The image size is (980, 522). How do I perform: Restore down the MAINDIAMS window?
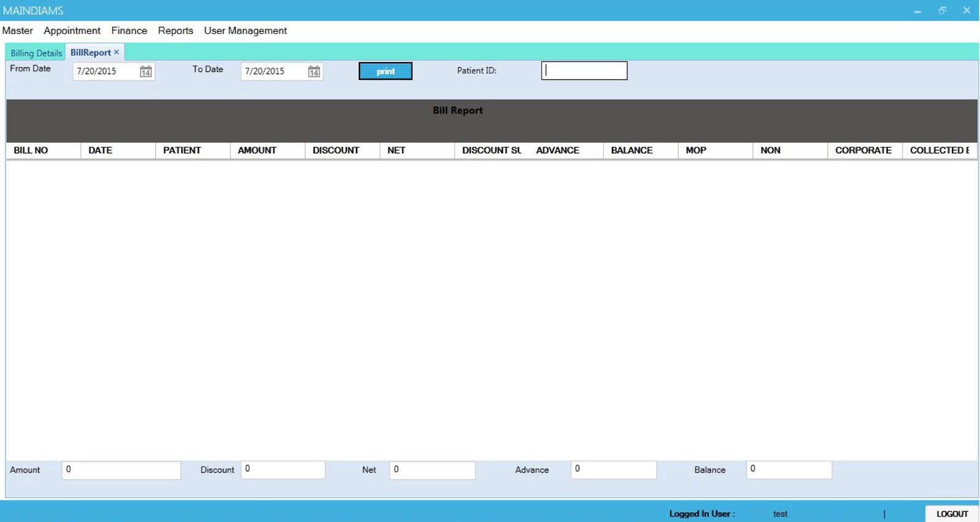(942, 10)
